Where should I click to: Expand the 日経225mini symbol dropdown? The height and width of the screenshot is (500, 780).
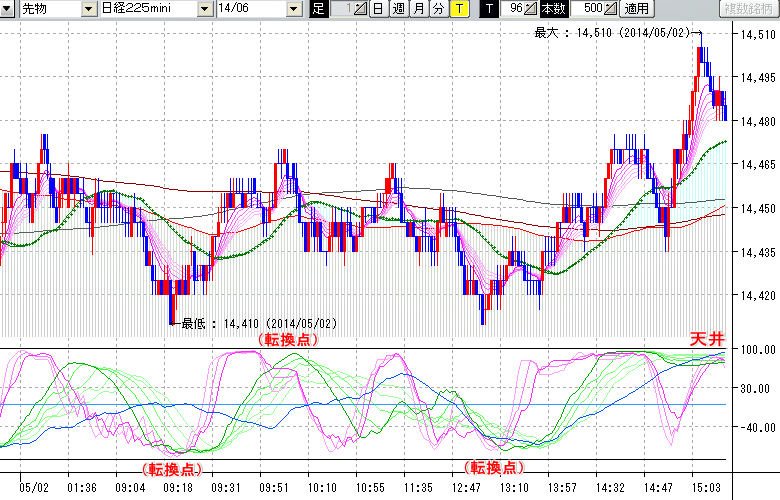pyautogui.click(x=204, y=9)
